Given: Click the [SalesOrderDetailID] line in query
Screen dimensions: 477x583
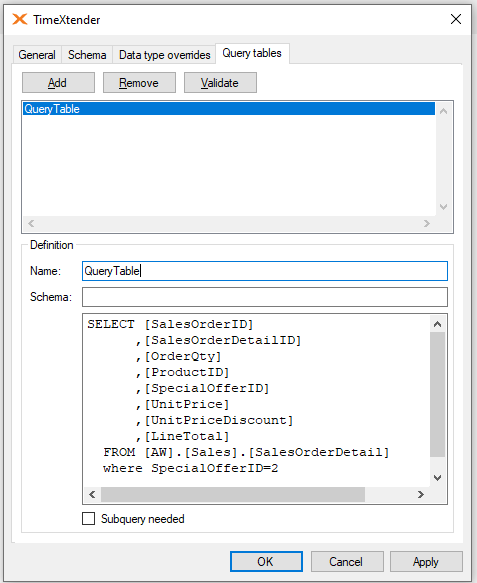Looking at the screenshot, I should [218, 340].
